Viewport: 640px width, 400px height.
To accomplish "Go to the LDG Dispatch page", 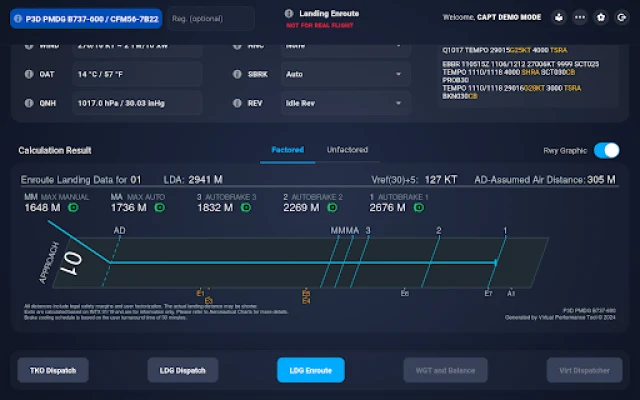I will pos(182,370).
